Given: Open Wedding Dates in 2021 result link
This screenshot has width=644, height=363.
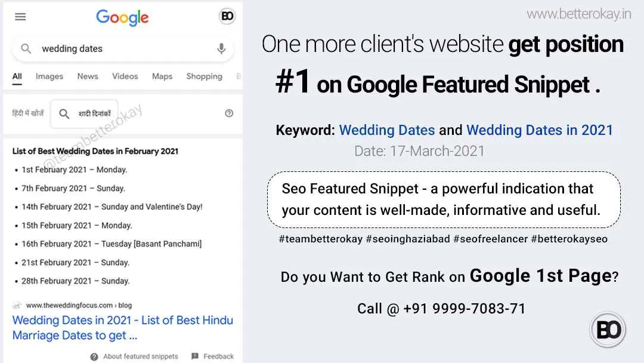Looking at the screenshot, I should 122,328.
